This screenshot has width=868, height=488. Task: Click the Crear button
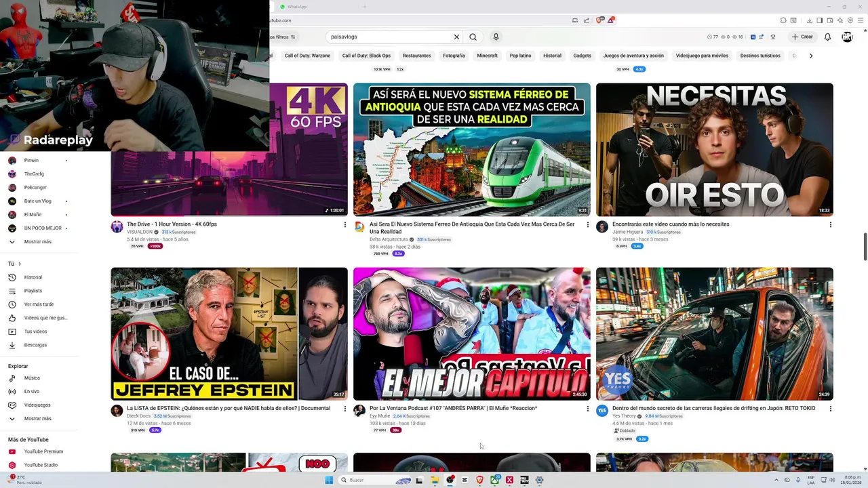tap(802, 37)
